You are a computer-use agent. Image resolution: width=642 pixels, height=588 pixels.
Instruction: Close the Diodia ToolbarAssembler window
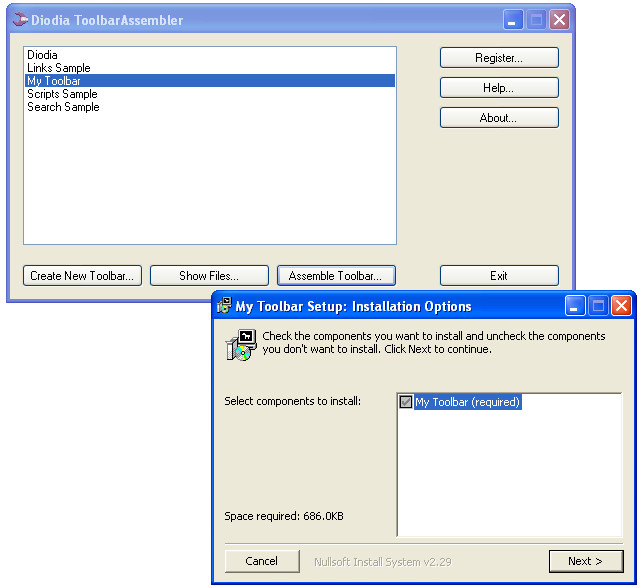[x=559, y=20]
